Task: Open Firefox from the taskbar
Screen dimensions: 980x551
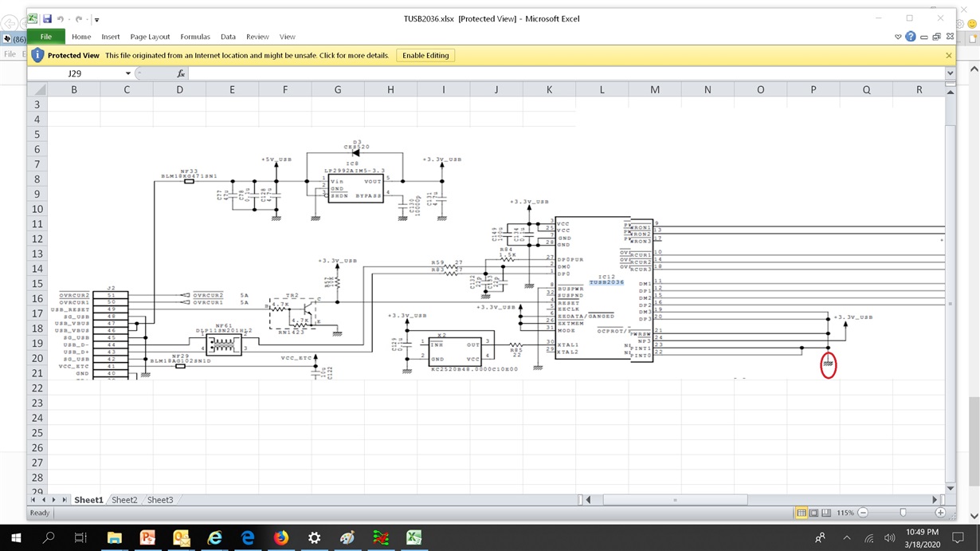Action: 280,537
